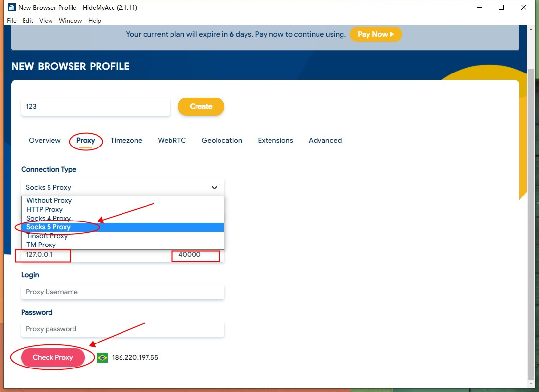Click the dropdown chevron arrow
539x392 pixels.
pos(214,187)
